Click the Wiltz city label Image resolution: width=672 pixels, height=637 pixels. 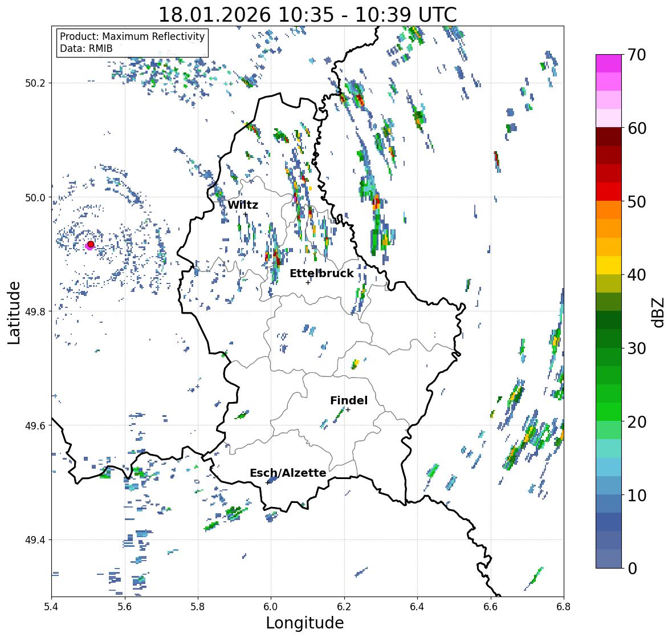243,205
